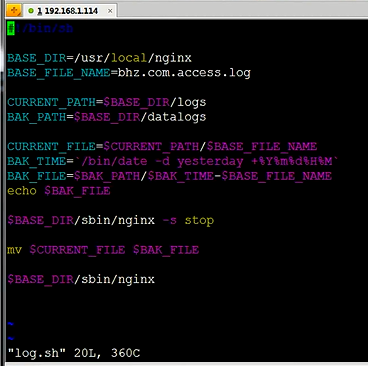Click the BASE_DIR=/usr/local/nginx line

[x=99, y=58]
